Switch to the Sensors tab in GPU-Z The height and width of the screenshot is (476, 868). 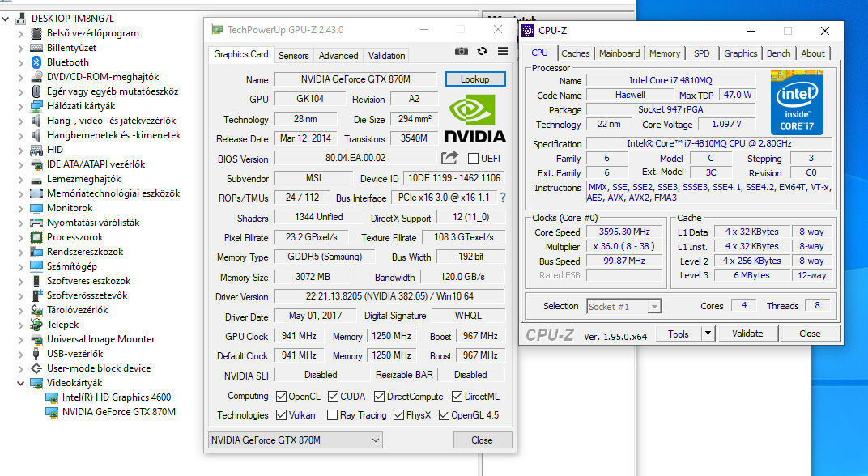tap(293, 55)
